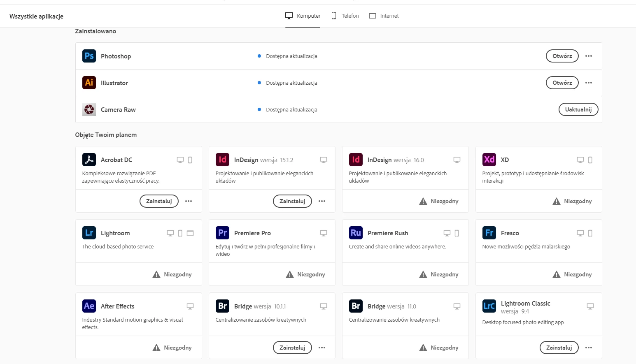Click the Niezgodny label under Premiere Rush
The width and height of the screenshot is (636, 364).
[445, 274]
